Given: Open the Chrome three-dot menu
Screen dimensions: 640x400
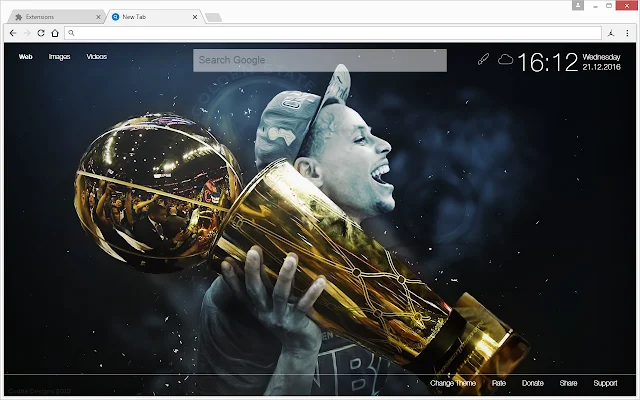Looking at the screenshot, I should click(x=627, y=33).
